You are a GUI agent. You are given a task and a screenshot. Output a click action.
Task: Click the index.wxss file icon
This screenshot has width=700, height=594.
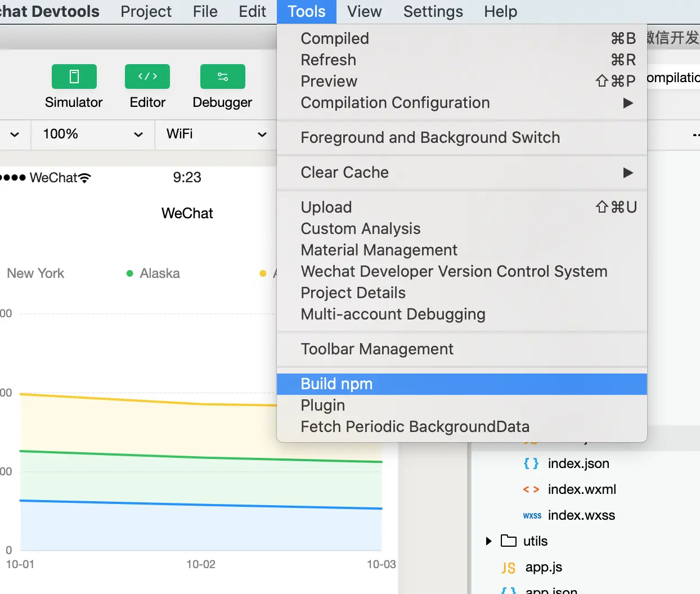(532, 515)
